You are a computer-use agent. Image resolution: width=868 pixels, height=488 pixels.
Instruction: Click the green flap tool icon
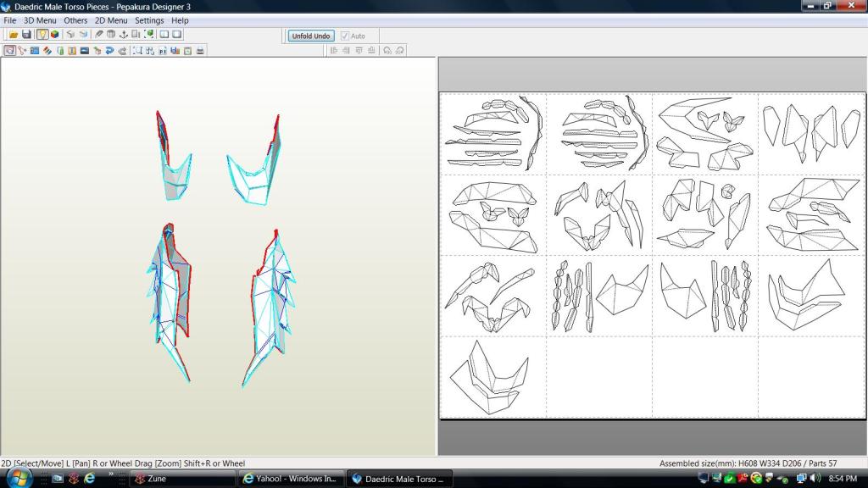tap(60, 50)
